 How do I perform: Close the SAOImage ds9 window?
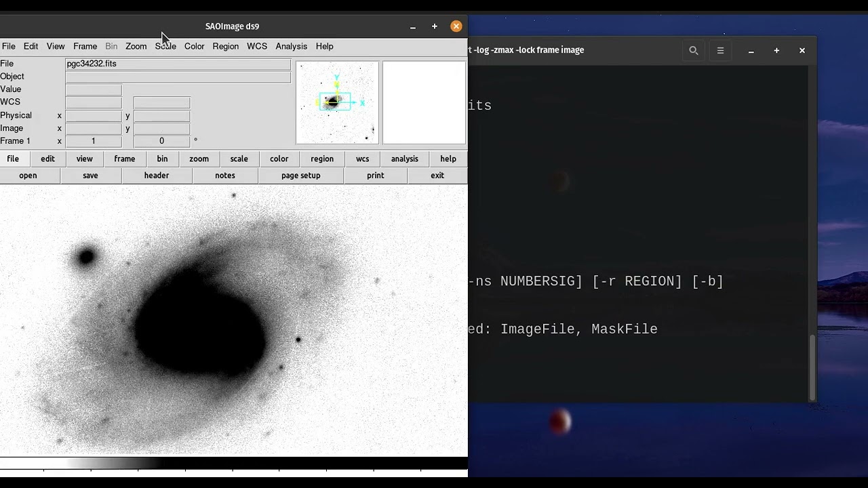[x=456, y=26]
